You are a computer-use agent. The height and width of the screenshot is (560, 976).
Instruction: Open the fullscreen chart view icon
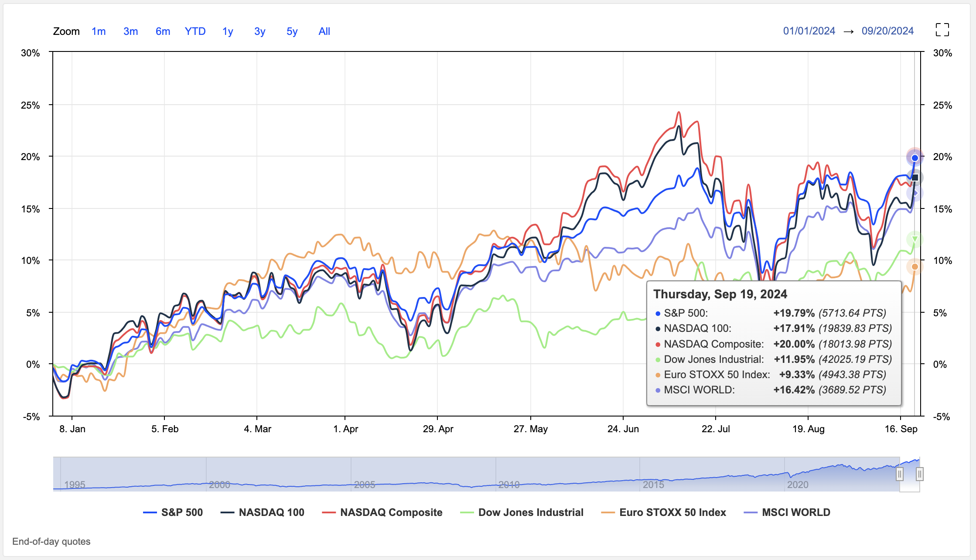coord(942,30)
